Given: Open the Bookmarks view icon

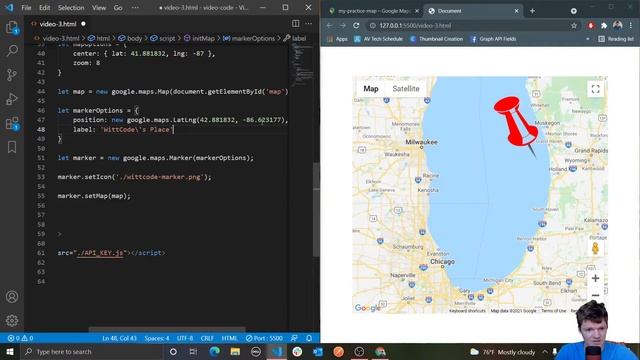Looking at the screenshot, I should pyautogui.click(x=12, y=147).
